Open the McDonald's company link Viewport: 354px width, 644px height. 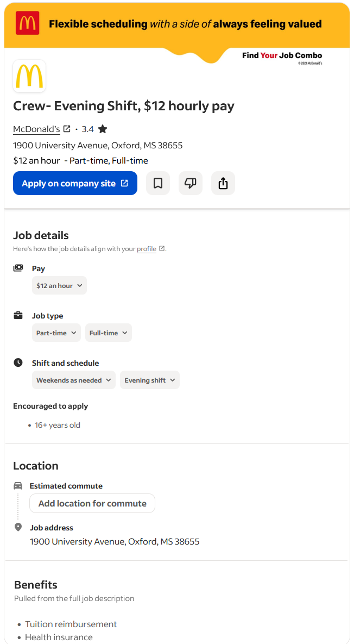tap(36, 129)
